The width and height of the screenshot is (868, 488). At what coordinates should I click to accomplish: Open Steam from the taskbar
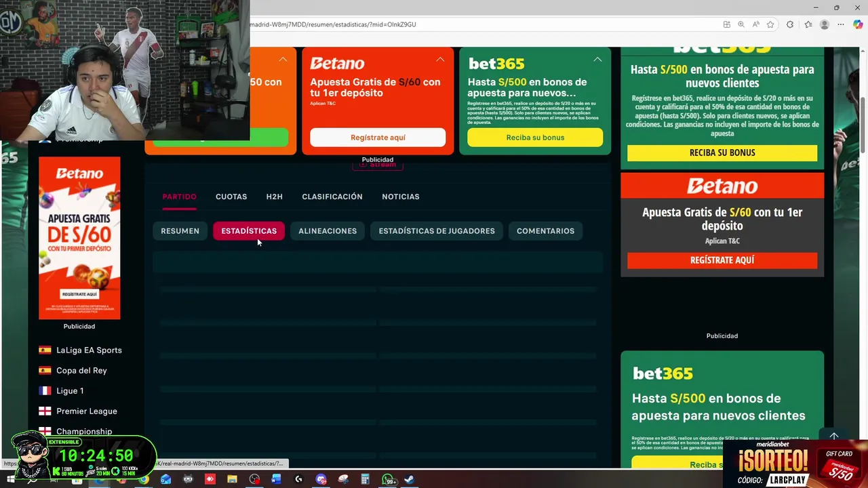[x=410, y=479]
